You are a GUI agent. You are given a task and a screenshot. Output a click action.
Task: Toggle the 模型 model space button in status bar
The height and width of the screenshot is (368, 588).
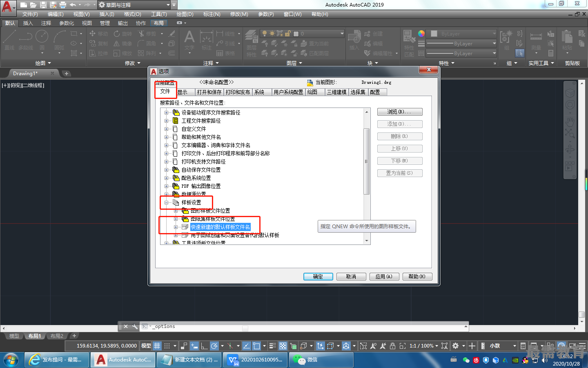(x=146, y=346)
